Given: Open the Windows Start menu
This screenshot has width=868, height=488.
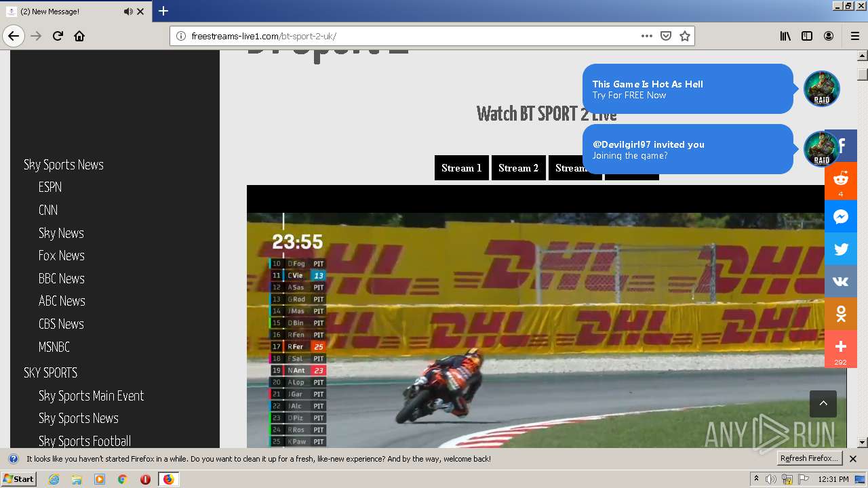Looking at the screenshot, I should pos(18,479).
